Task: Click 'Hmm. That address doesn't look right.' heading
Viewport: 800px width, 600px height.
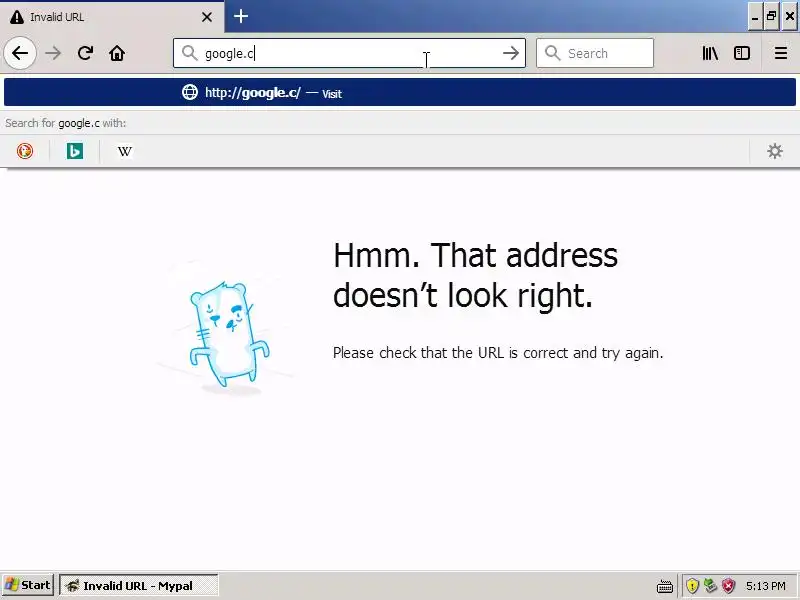Action: click(475, 275)
